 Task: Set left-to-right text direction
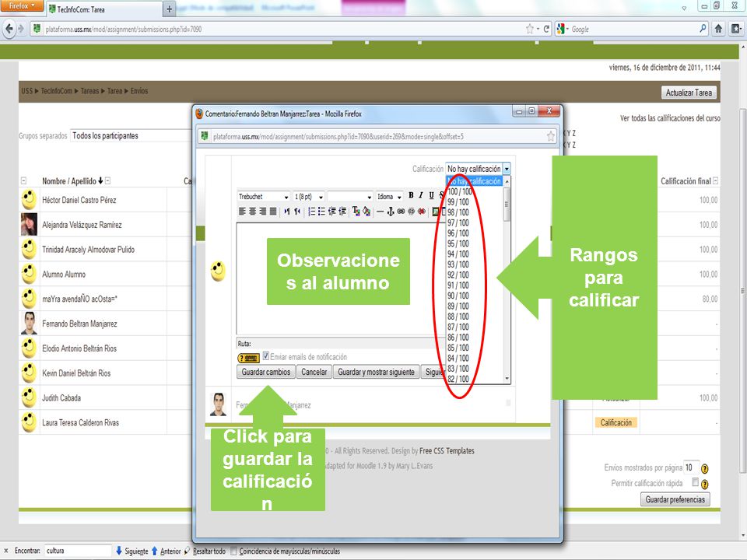[287, 211]
